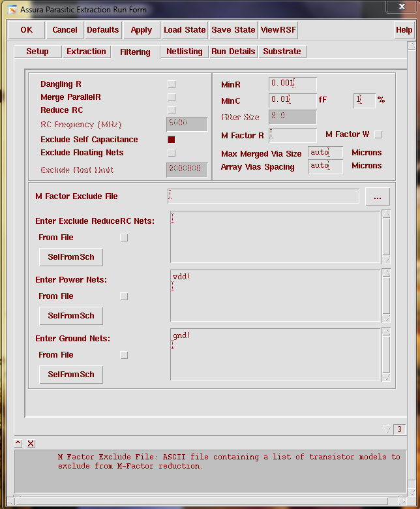Click the caret icon above the help text
The image size is (420, 509).
point(18,443)
